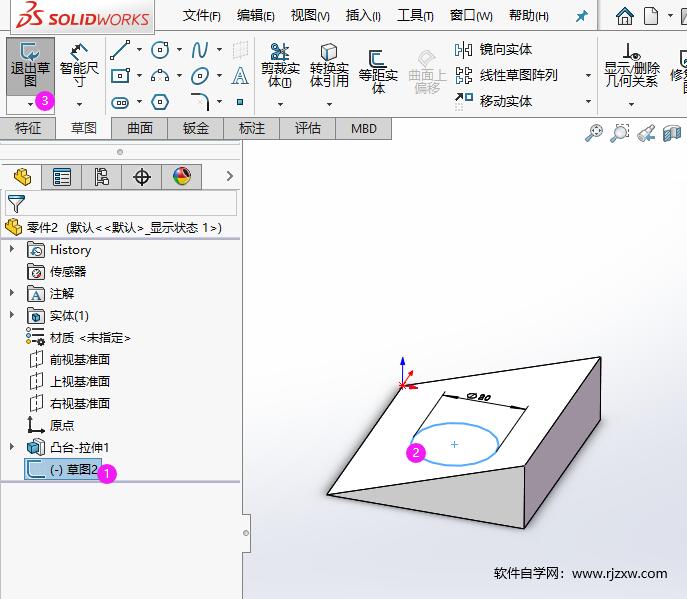This screenshot has width=687, height=599.
Task: Open Trim Entities dropdown arrow
Action: coord(280,104)
